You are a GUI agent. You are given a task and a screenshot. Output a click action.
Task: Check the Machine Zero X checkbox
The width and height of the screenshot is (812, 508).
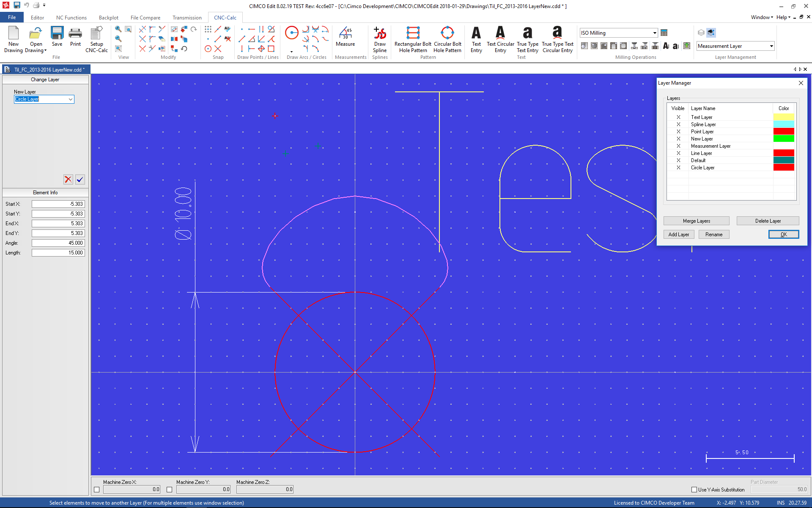(97, 489)
